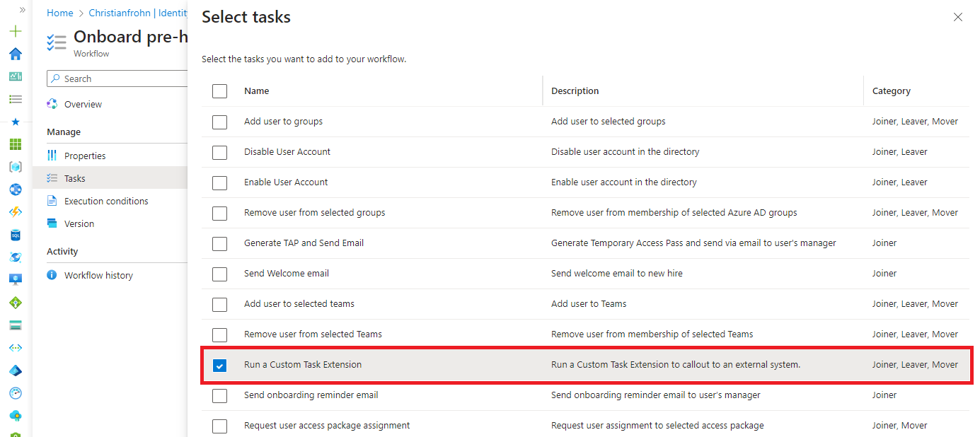Screen dimensions: 980x437
Task: Open Create a resource in the sidebar
Action: click(x=15, y=31)
